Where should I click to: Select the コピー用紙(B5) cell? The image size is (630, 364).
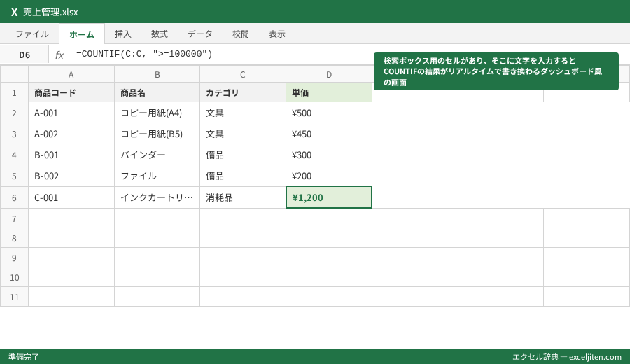tap(157, 134)
